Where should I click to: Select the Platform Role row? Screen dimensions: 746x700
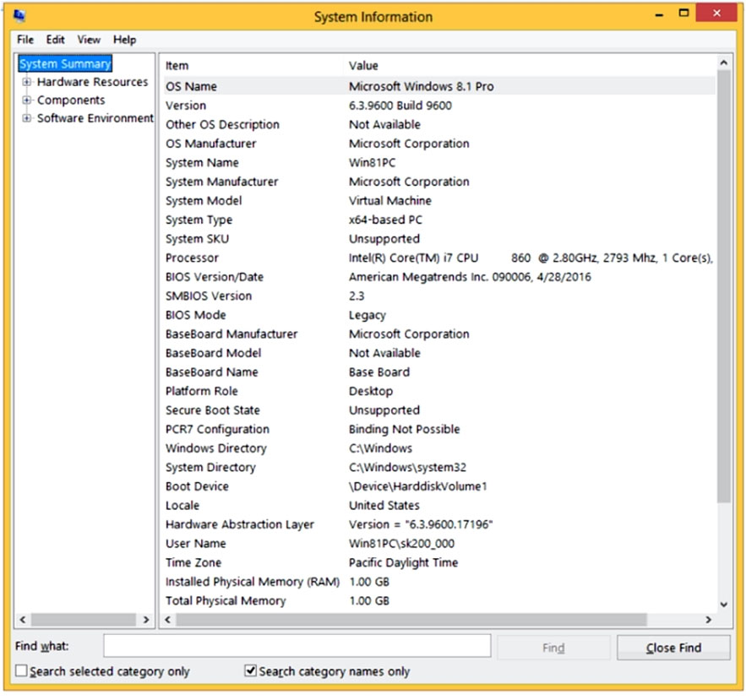point(438,391)
